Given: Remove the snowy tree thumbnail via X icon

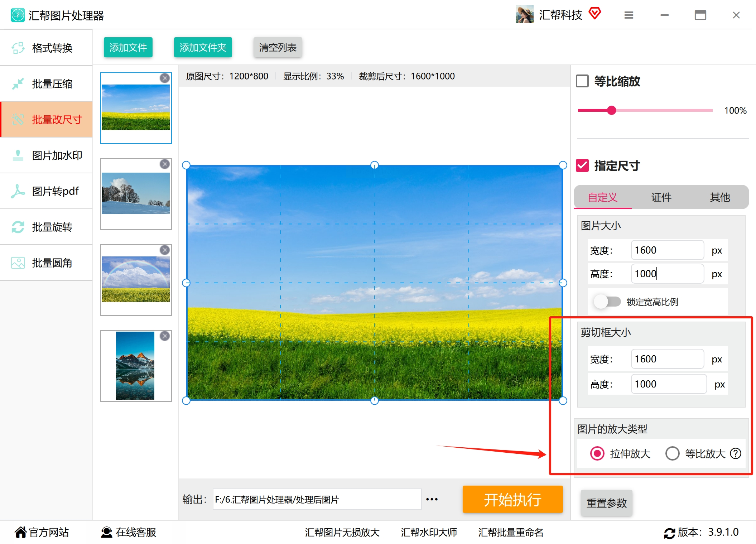Looking at the screenshot, I should coord(165,164).
